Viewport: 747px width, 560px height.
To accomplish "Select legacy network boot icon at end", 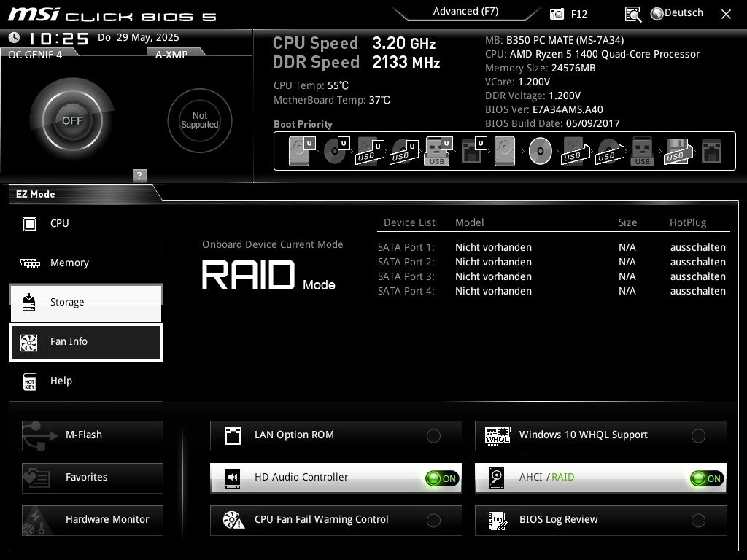I will (712, 151).
